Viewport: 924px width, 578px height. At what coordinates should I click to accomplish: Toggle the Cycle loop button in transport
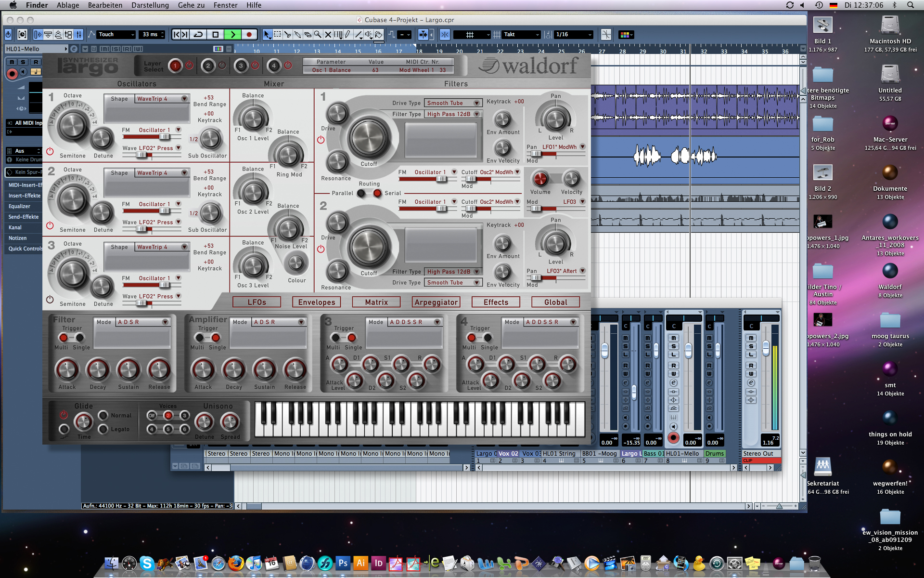click(198, 35)
